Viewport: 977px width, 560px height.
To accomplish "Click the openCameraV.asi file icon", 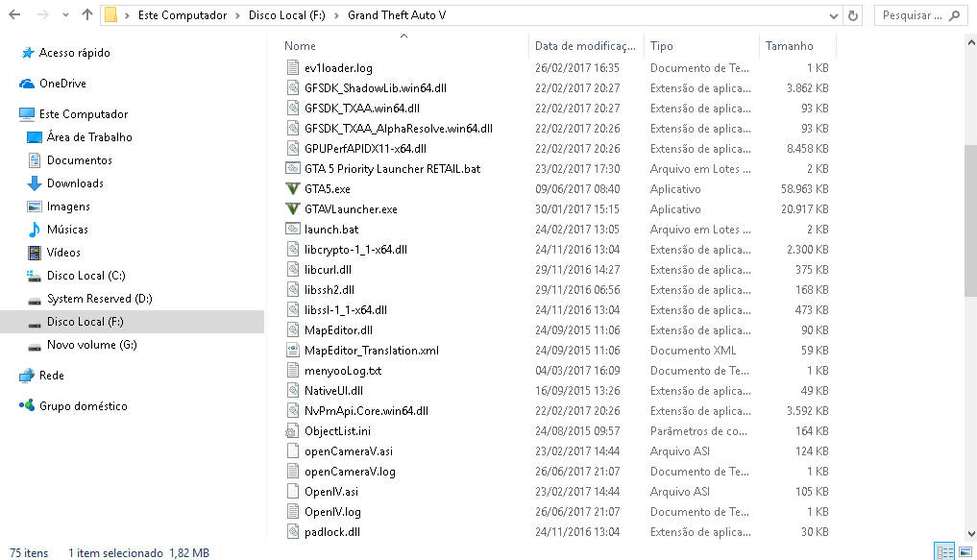I will click(292, 451).
